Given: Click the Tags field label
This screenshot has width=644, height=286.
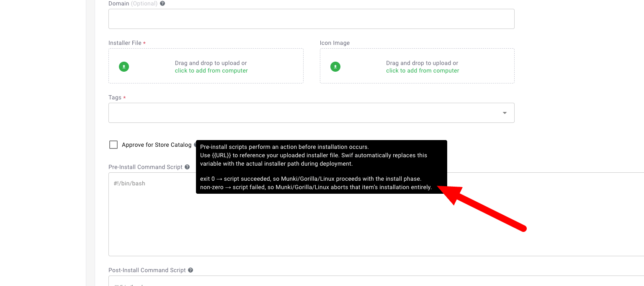Looking at the screenshot, I should 115,98.
